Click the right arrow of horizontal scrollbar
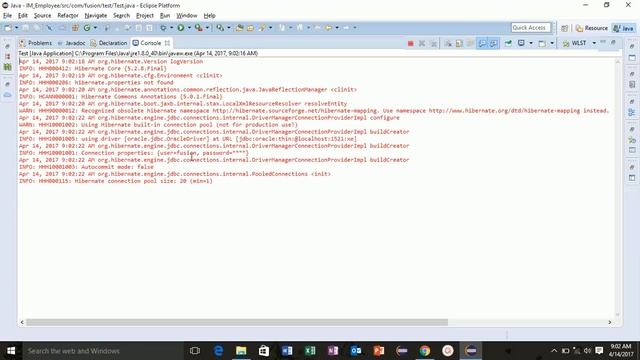640x360 pixels. point(610,322)
